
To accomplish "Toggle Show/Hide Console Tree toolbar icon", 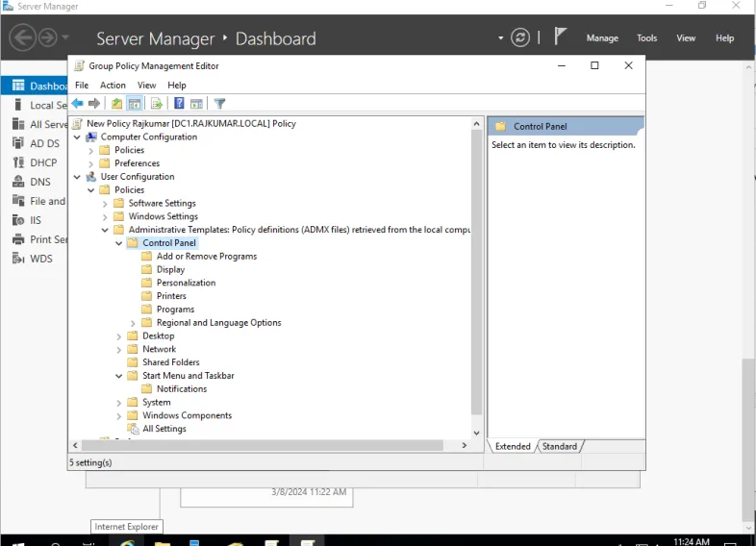I will point(135,103).
